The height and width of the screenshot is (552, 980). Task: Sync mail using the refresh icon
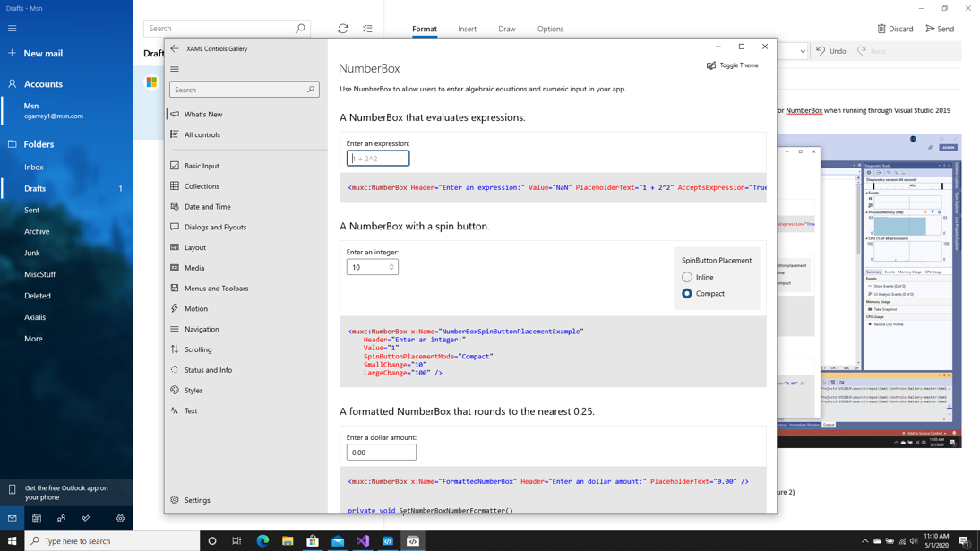(x=342, y=28)
